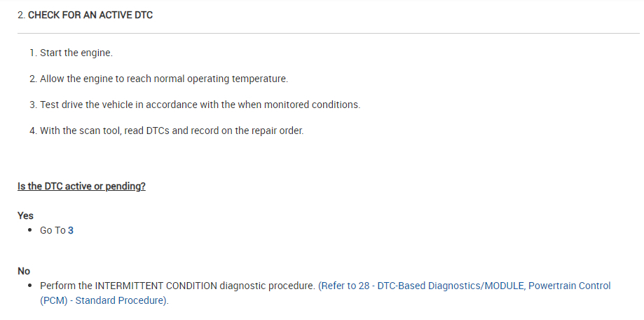
Task: Click the "CHECK FOR AN ACTIVE DTC" heading
Action: [90, 15]
